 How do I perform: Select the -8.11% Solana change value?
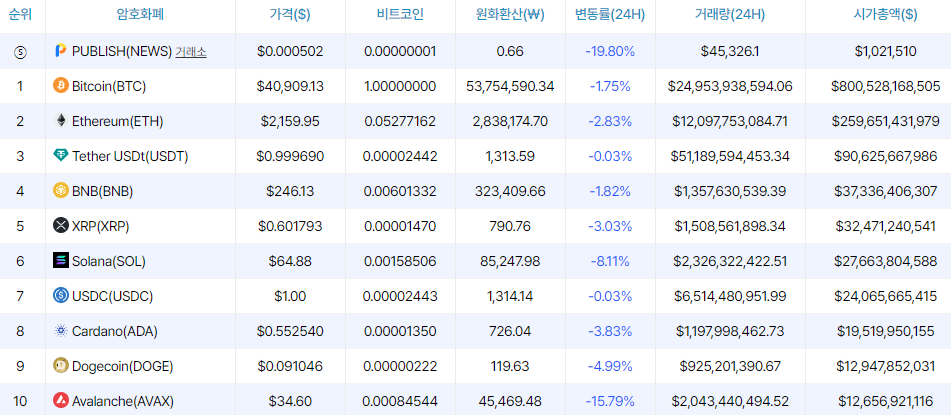pyautogui.click(x=610, y=261)
